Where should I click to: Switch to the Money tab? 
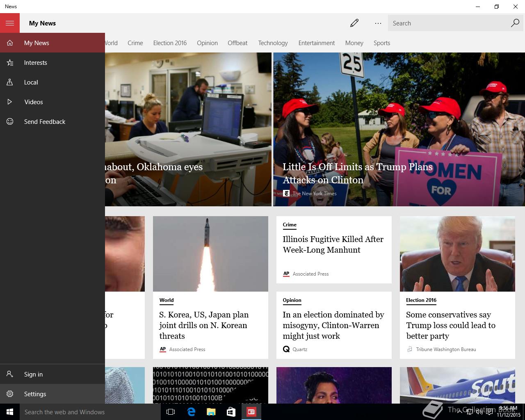click(354, 43)
